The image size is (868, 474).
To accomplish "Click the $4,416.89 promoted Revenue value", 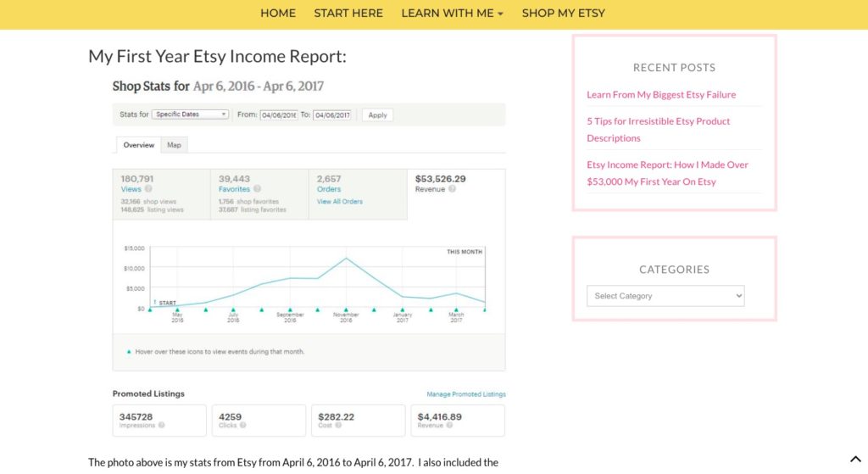I will click(440, 417).
